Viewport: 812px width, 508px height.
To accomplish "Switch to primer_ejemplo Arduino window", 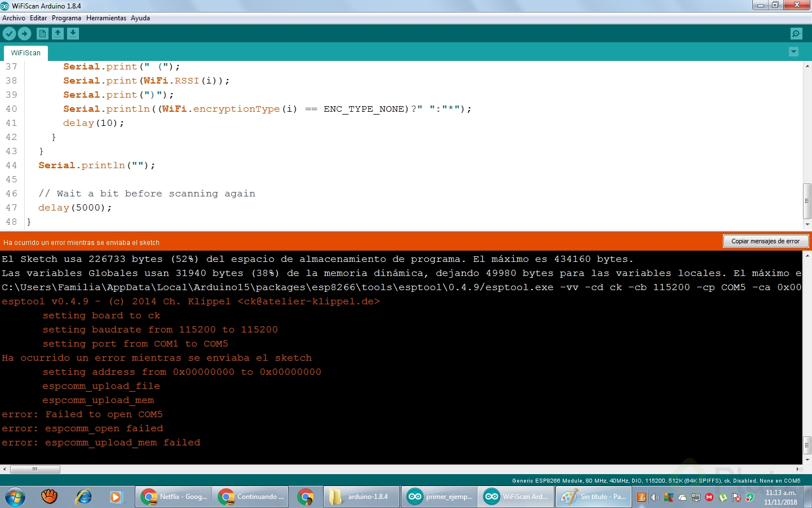I will pyautogui.click(x=440, y=497).
